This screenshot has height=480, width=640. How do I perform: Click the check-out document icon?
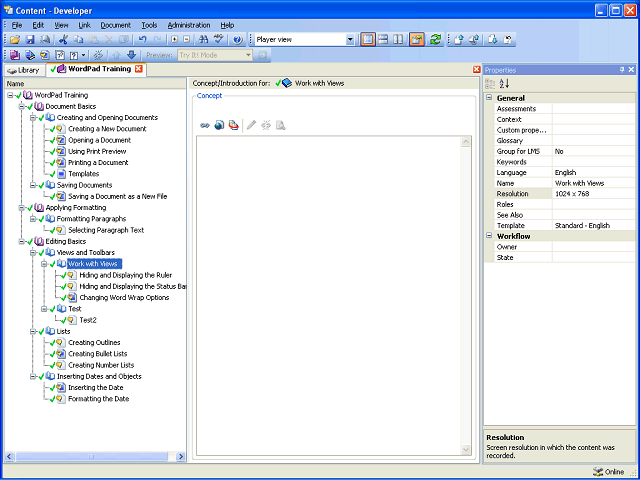pos(492,40)
